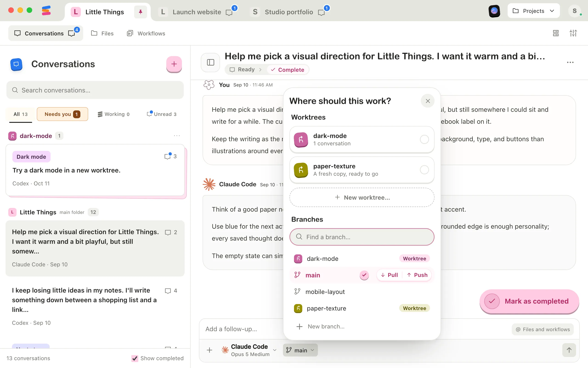Image resolution: width=588 pixels, height=368 pixels.
Task: Toggle the checkmark on the main branch
Action: (364, 275)
